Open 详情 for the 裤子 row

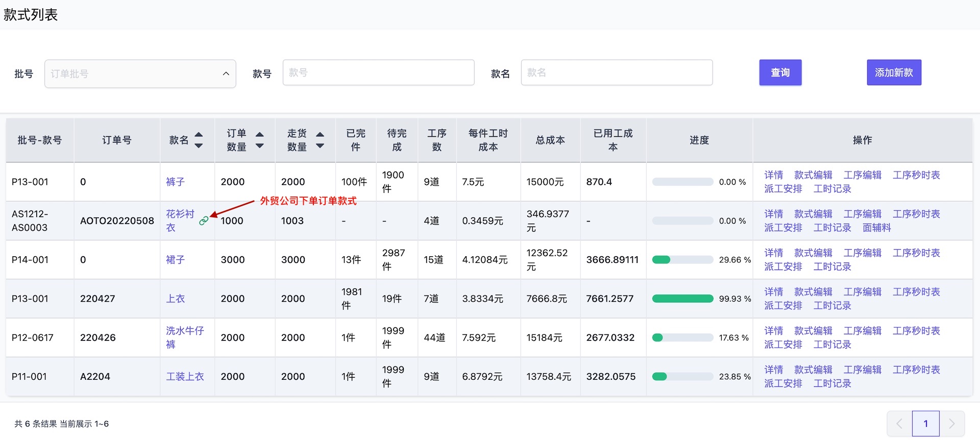point(774,175)
